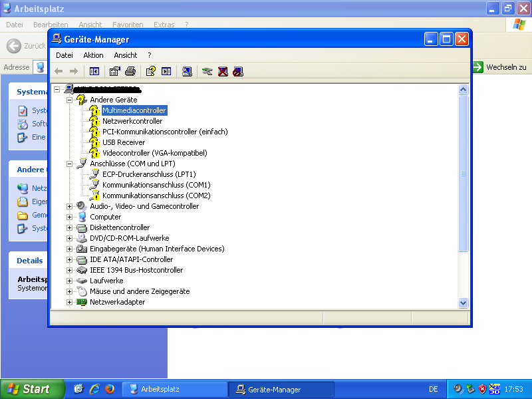Click the Geräte-Manager taskbar button
The width and height of the screenshot is (532, 399).
pos(281,389)
